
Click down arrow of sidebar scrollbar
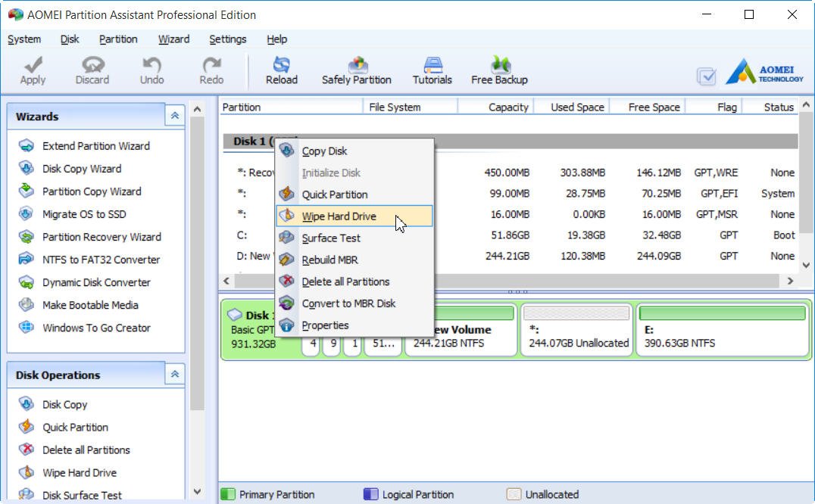[197, 492]
